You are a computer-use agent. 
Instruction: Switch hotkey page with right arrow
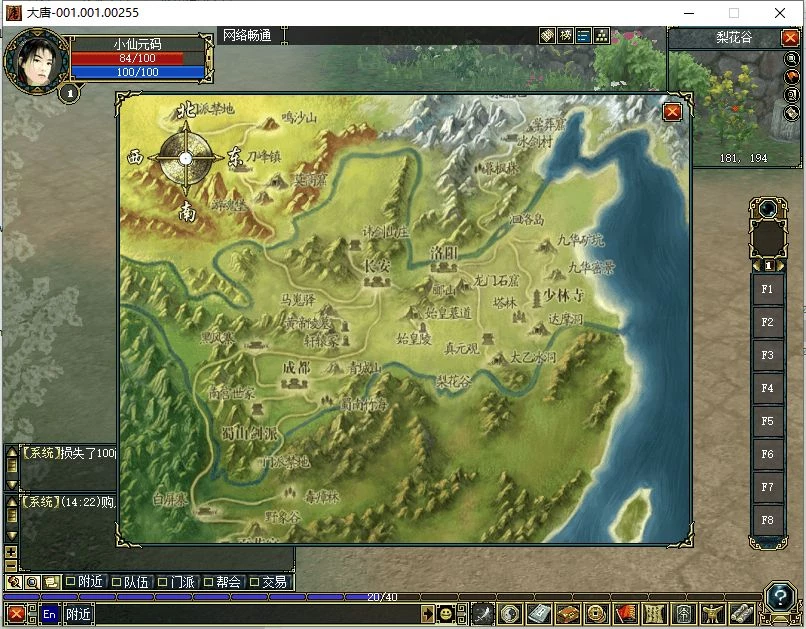coord(780,266)
